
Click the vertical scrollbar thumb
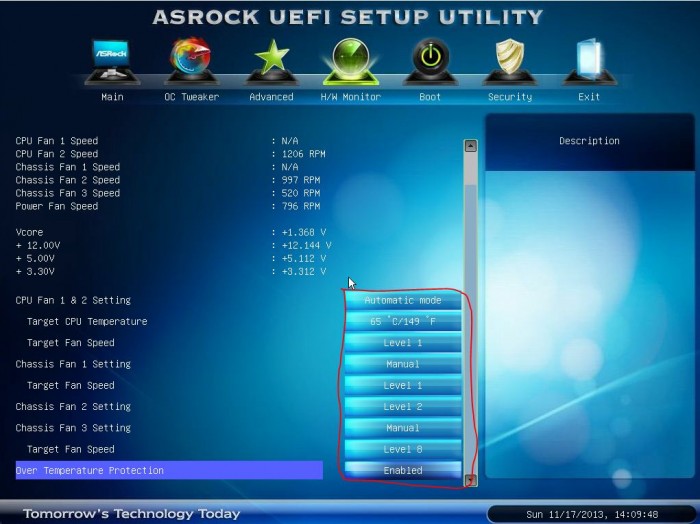click(471, 169)
